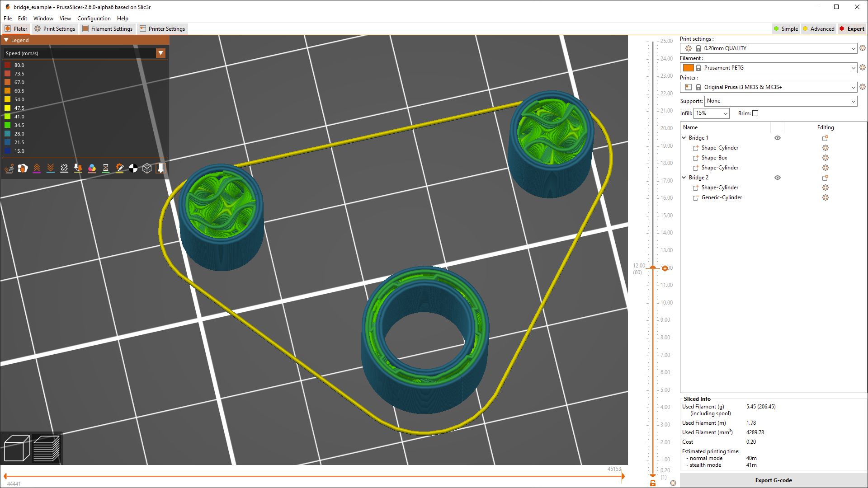This screenshot has width=868, height=488.
Task: Toggle visibility of Bridge 1
Action: 777,138
